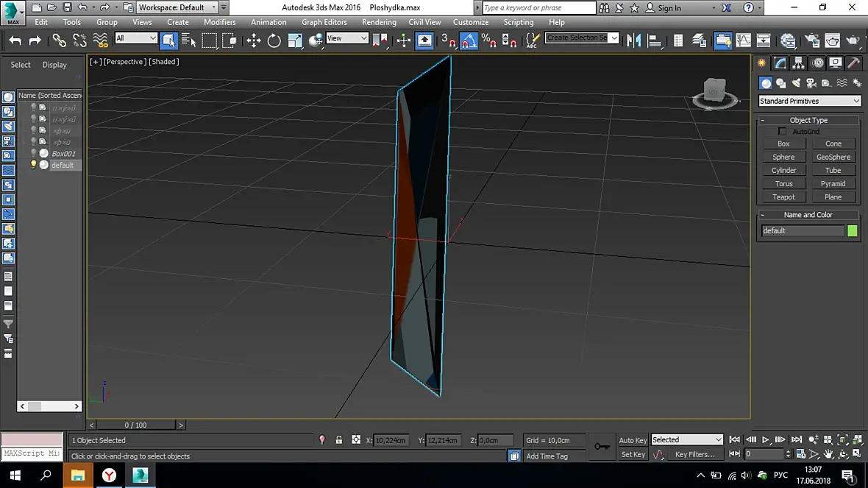Open the Curve Editor
868x488 pixels.
[x=744, y=40]
